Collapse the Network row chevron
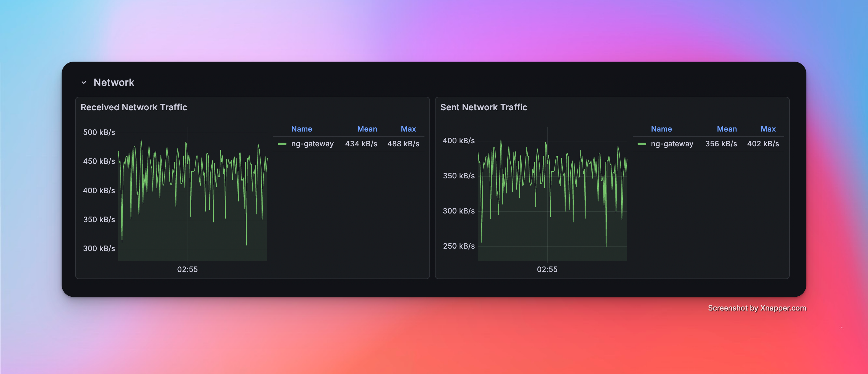This screenshot has width=868, height=374. tap(83, 83)
